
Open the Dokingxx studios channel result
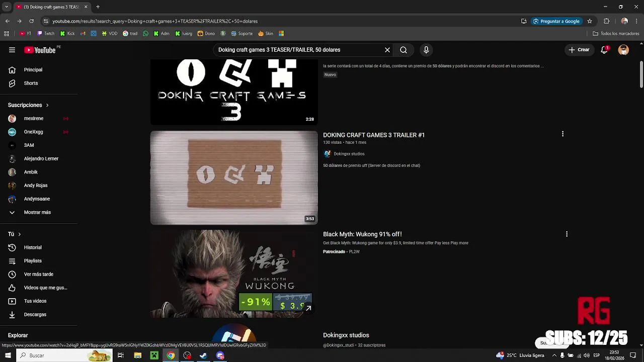[346, 335]
